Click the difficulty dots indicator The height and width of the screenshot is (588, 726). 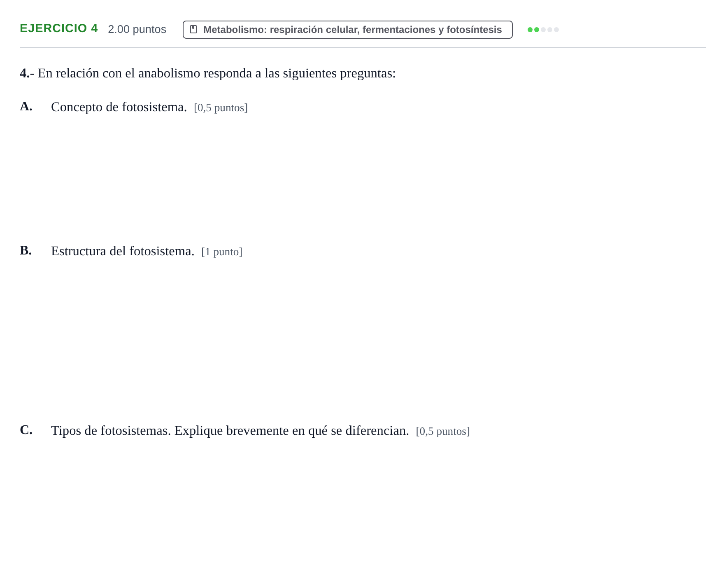543,30
